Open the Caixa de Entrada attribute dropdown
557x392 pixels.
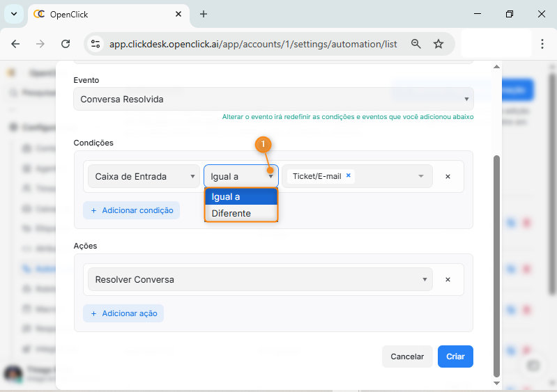[x=144, y=177]
